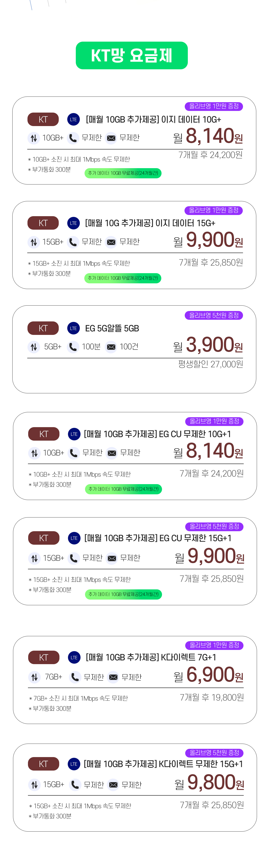Click 올리브영 1만원 증정 tag on K다이렉트 7G+1 card
Viewport: 270px width, 868px height.
(x=214, y=645)
